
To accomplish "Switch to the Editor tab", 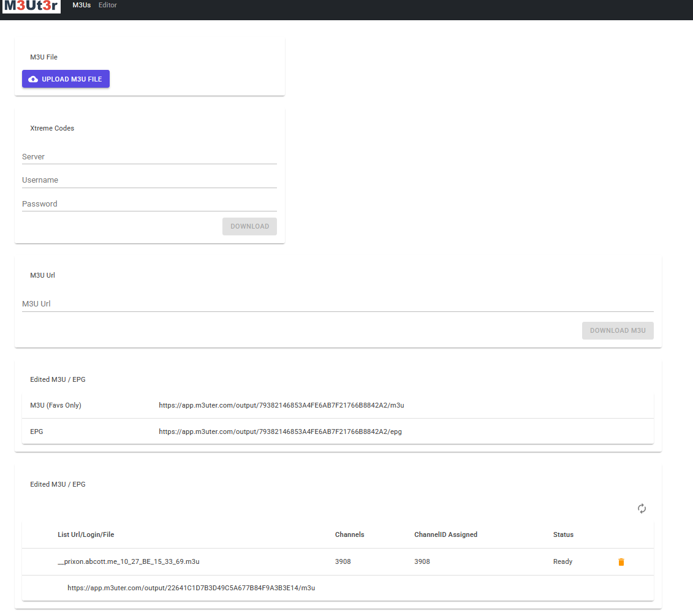I will pos(107,6).
